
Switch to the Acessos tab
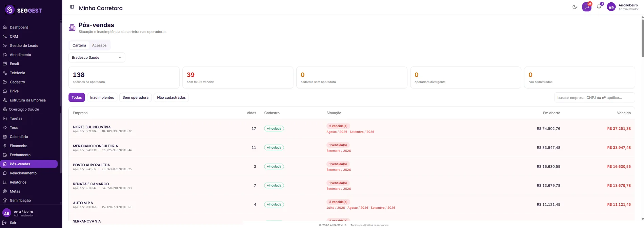click(x=99, y=45)
